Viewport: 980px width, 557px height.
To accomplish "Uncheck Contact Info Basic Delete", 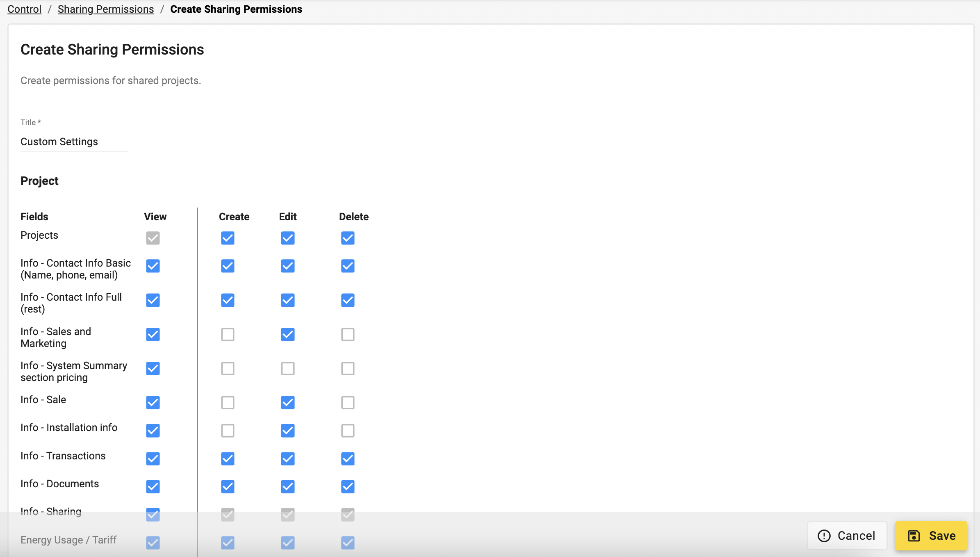I will point(348,266).
